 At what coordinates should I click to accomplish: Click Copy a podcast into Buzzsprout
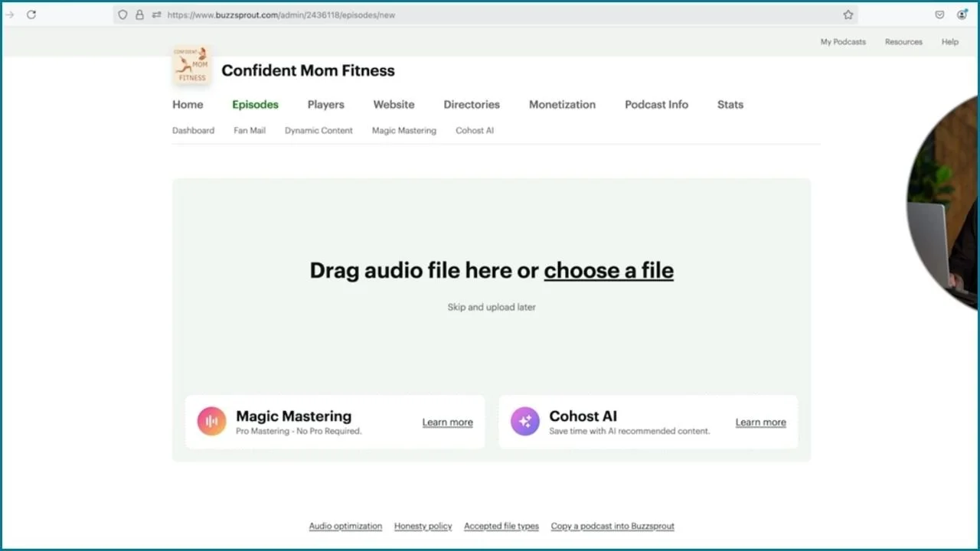[x=612, y=527]
